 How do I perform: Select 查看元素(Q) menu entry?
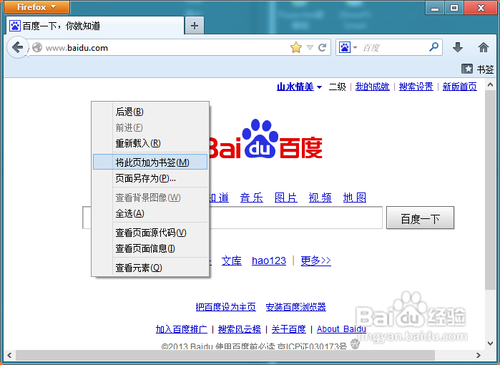tap(150, 267)
